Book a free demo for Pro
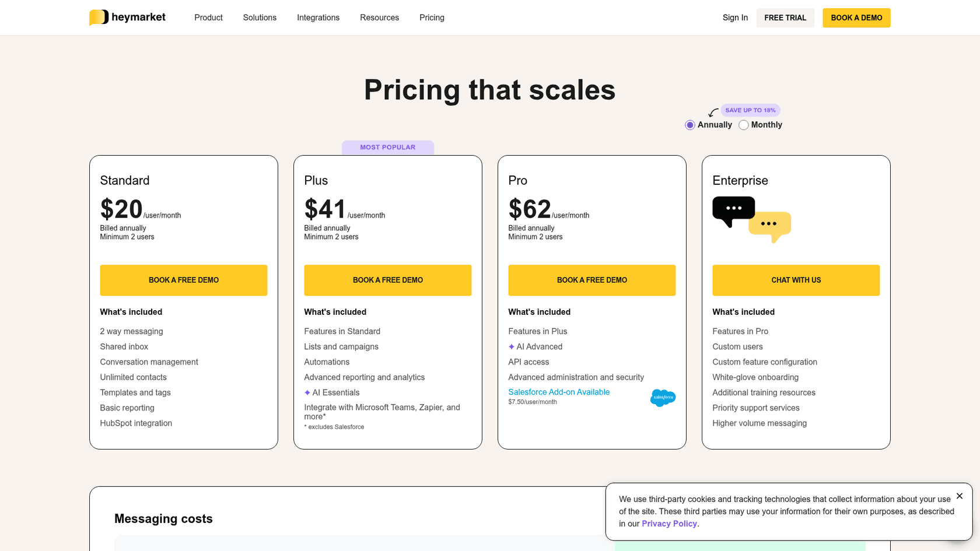The image size is (980, 551). coord(592,280)
